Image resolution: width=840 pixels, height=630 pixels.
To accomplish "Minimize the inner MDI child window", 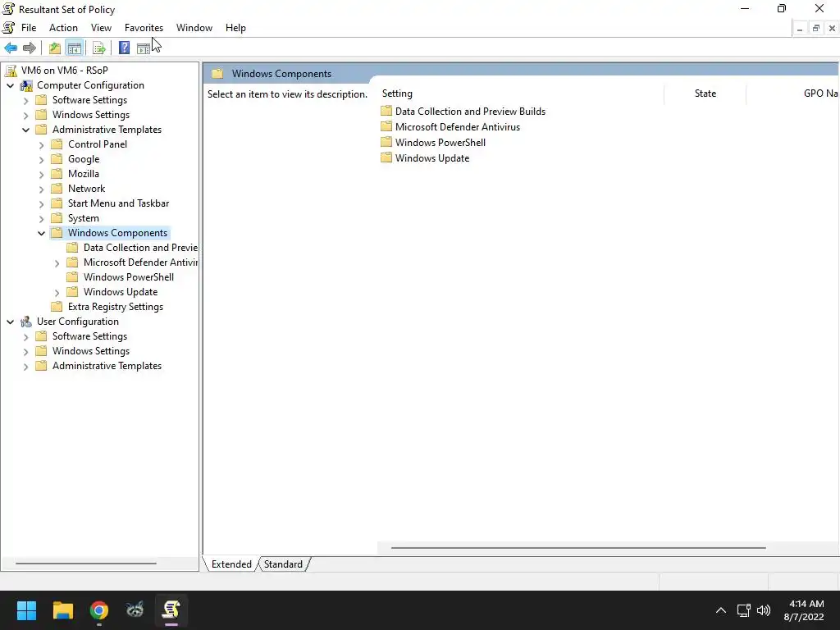I will point(799,29).
